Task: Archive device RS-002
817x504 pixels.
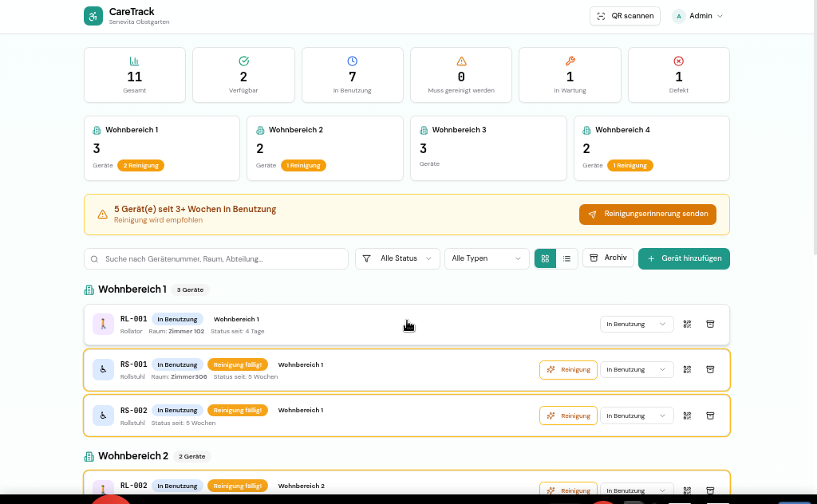Action: coord(710,415)
